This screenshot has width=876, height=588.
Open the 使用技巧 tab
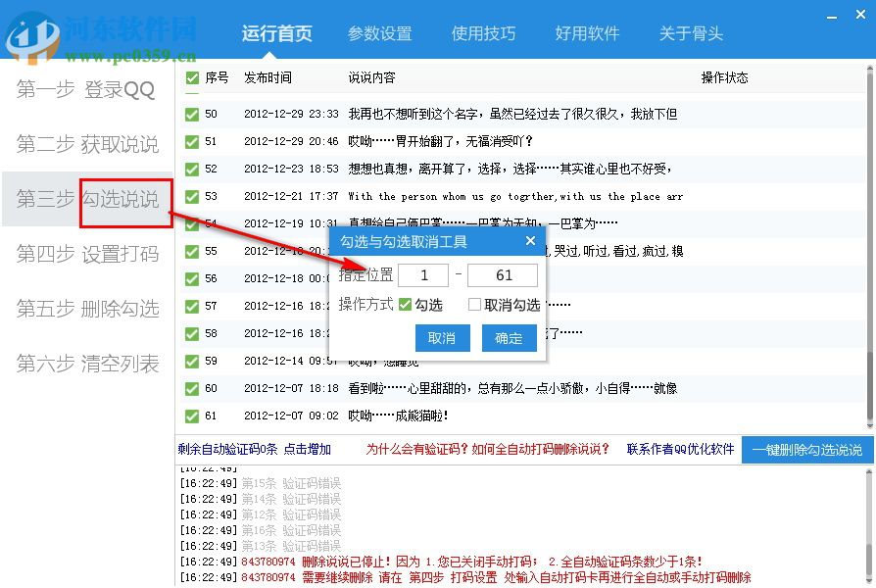(484, 33)
